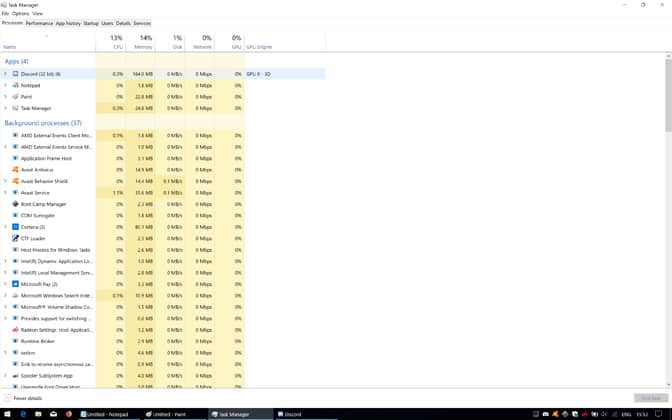
Task: Open the View menu
Action: [x=38, y=14]
